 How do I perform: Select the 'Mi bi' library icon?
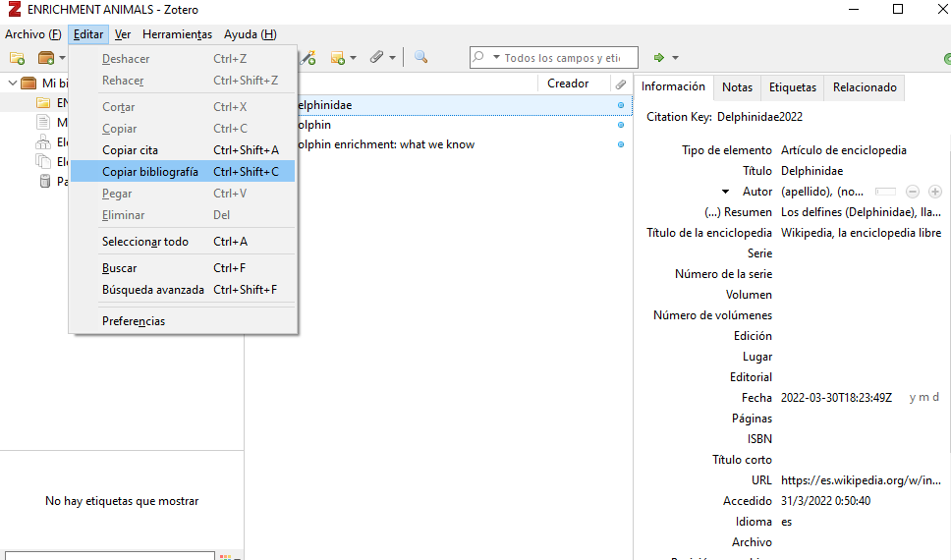coord(28,84)
